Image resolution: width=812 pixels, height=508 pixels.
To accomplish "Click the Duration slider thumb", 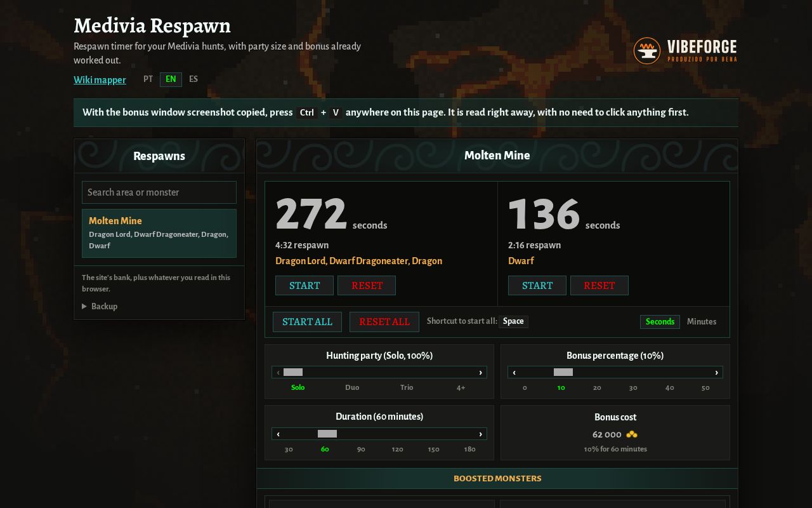I will coord(327,434).
